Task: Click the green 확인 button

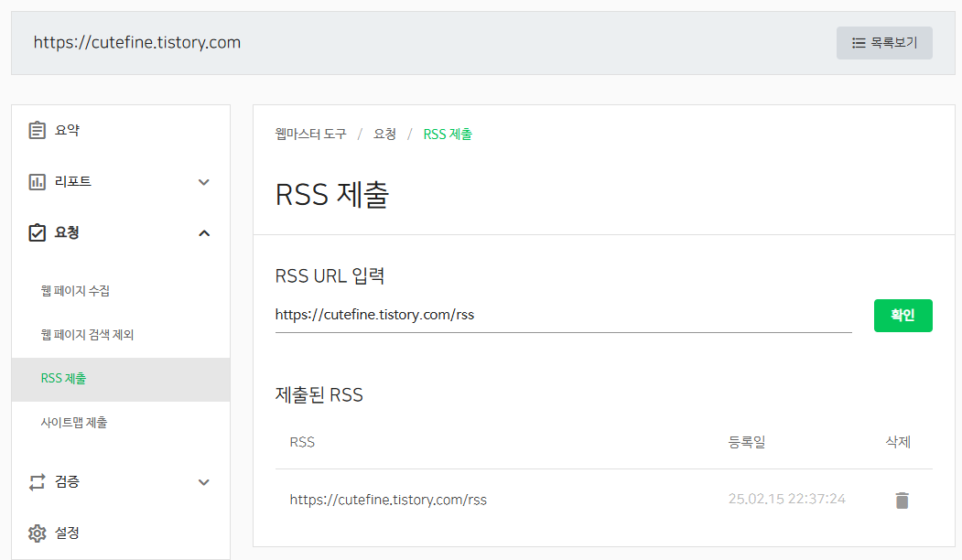Action: (903, 316)
